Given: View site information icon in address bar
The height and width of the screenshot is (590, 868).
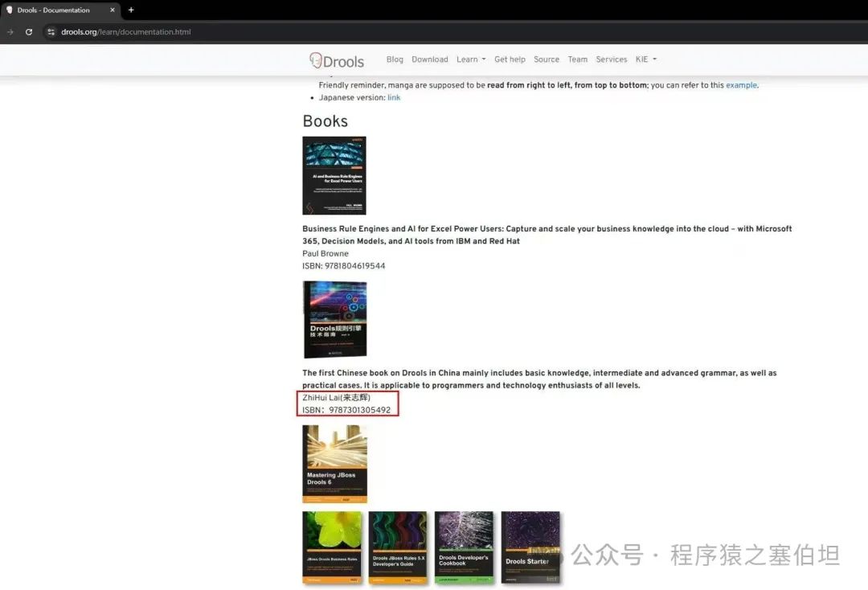Looking at the screenshot, I should [51, 32].
